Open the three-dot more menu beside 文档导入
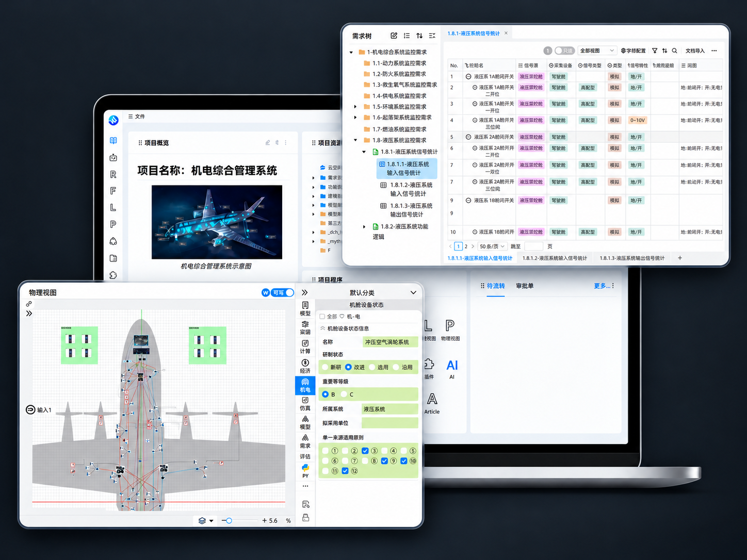Image resolution: width=747 pixels, height=560 pixels. (714, 51)
